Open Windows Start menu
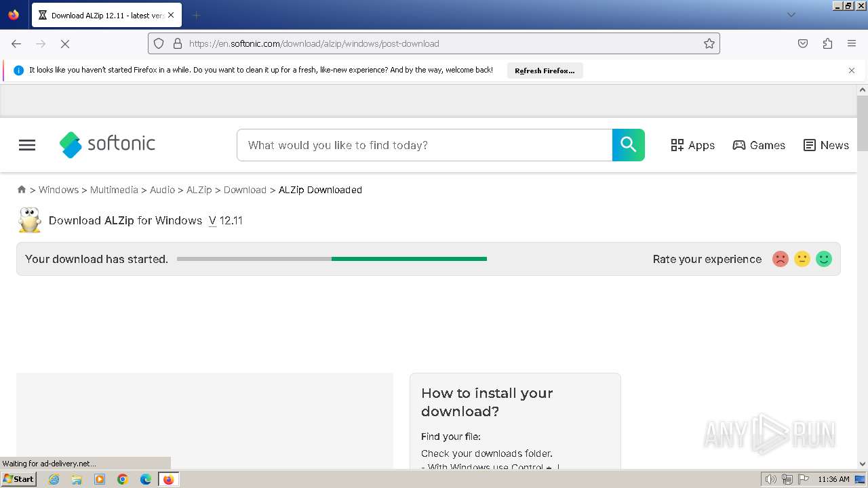 pos(19,479)
